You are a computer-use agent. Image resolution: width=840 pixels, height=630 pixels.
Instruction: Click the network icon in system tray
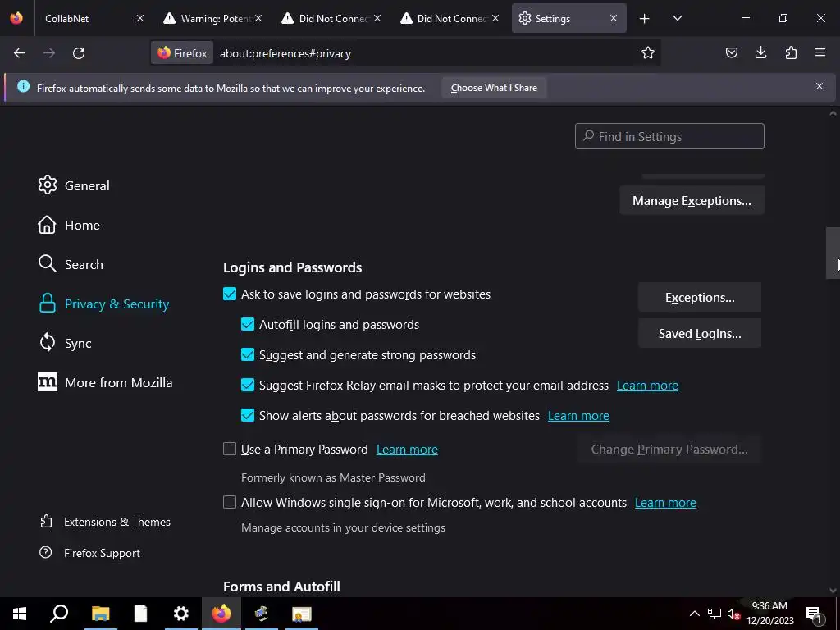(714, 614)
